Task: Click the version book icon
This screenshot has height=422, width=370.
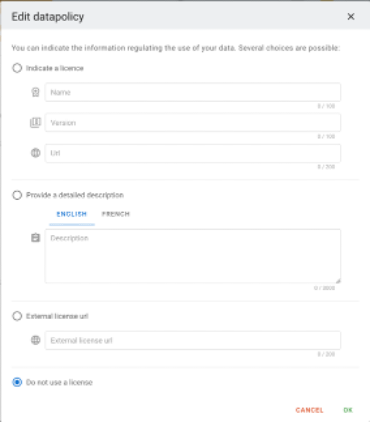Action: 35,123
